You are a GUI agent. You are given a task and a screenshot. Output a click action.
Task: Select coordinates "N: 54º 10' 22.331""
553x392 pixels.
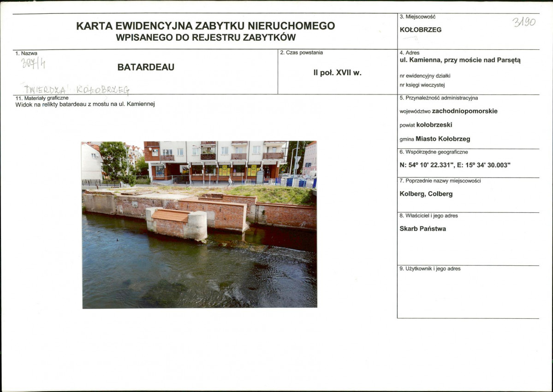click(x=426, y=165)
